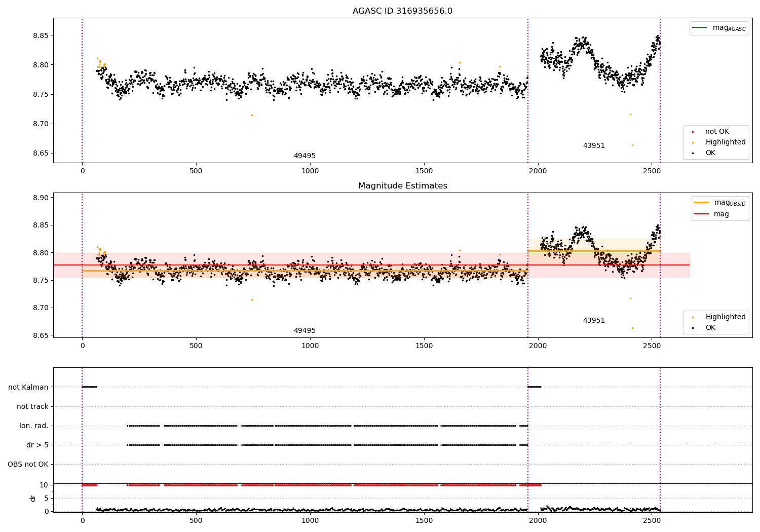Image resolution: width=760 pixels, height=532 pixels.
Task: Click the "1000" x tick of the top plot
Action: coord(310,171)
